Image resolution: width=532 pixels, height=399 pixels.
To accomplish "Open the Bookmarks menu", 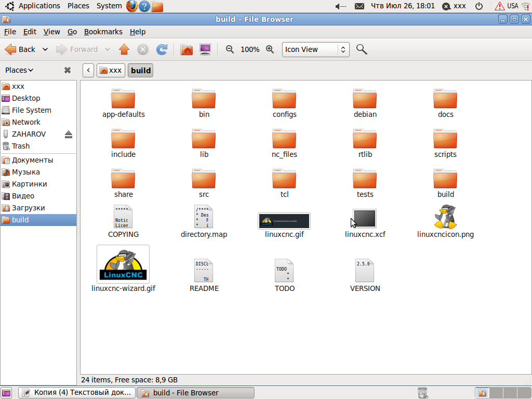I will (103, 32).
